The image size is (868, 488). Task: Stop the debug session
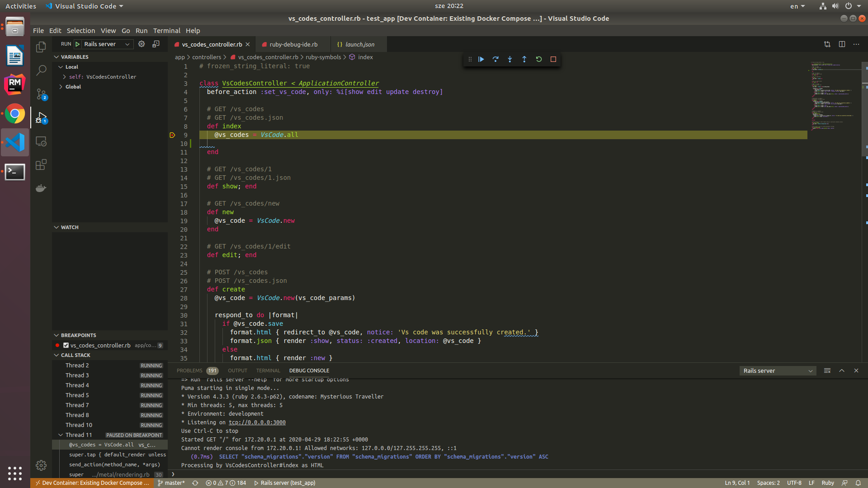coord(553,59)
